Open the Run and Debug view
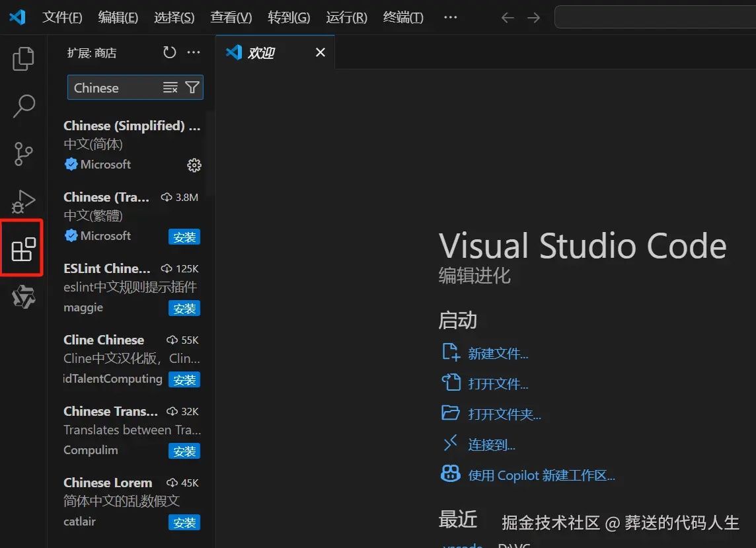The width and height of the screenshot is (756, 548). 23,202
